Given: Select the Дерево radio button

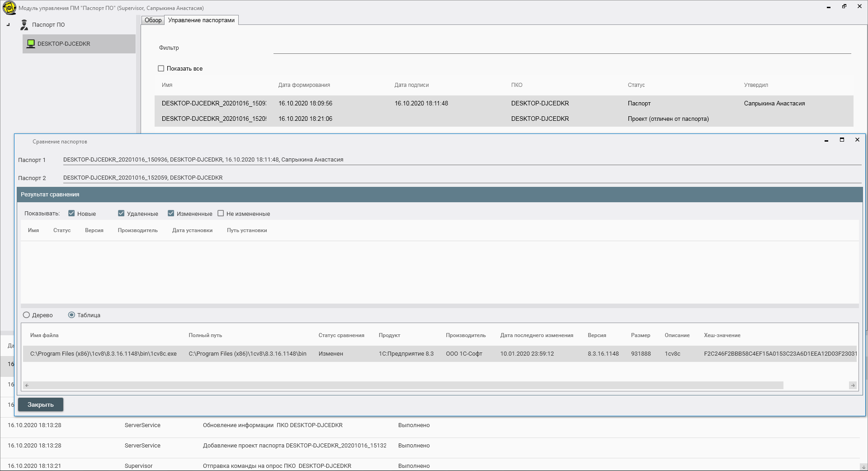Looking at the screenshot, I should [x=26, y=315].
